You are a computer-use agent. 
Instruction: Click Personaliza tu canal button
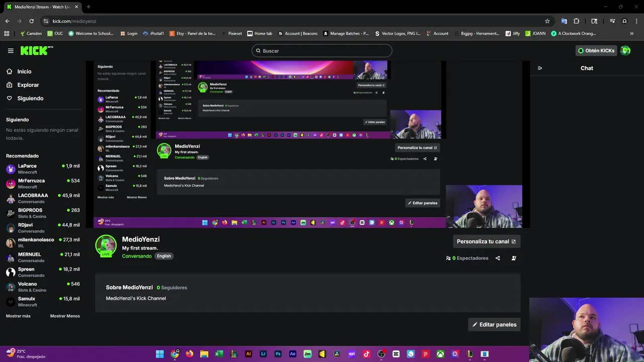pos(486,241)
